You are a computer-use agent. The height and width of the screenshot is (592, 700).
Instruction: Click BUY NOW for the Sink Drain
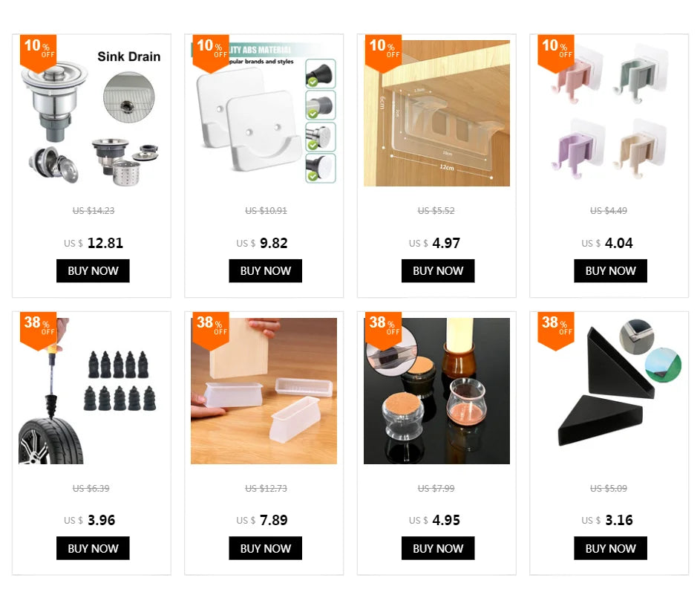click(93, 271)
